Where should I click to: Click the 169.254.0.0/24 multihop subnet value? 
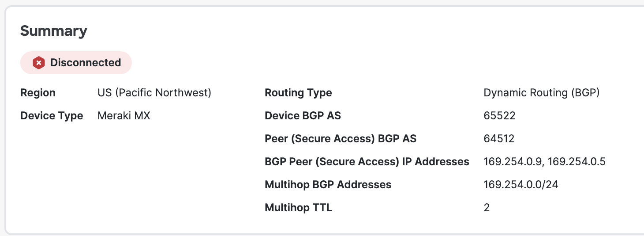click(521, 185)
